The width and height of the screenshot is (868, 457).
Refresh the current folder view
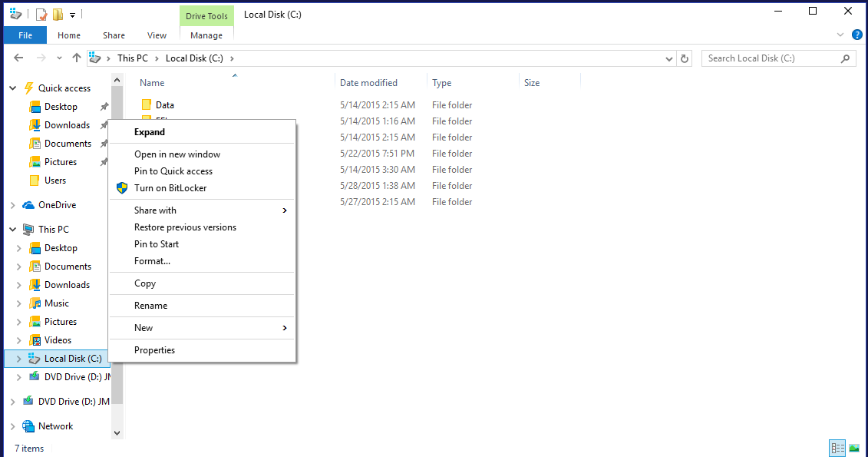click(685, 58)
